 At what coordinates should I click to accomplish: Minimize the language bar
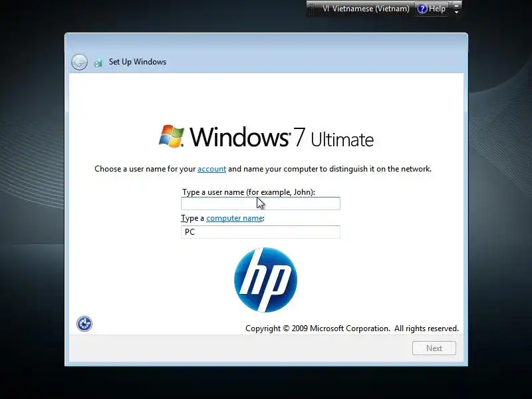point(457,5)
